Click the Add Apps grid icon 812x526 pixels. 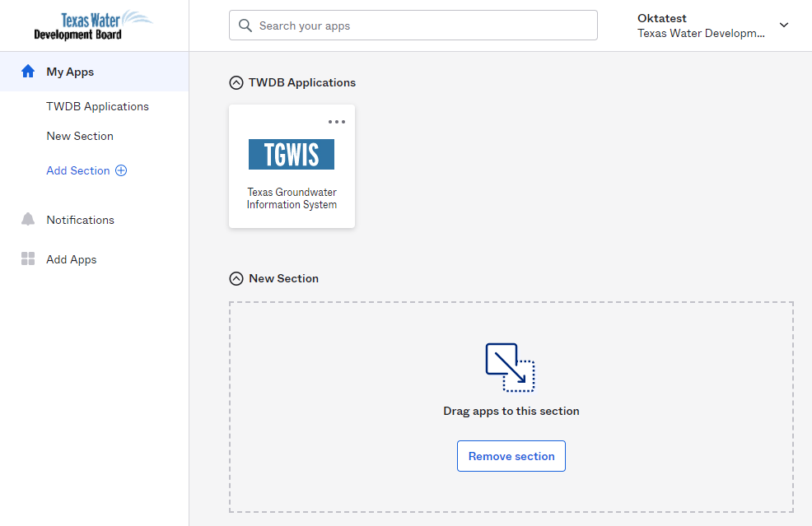pos(28,258)
